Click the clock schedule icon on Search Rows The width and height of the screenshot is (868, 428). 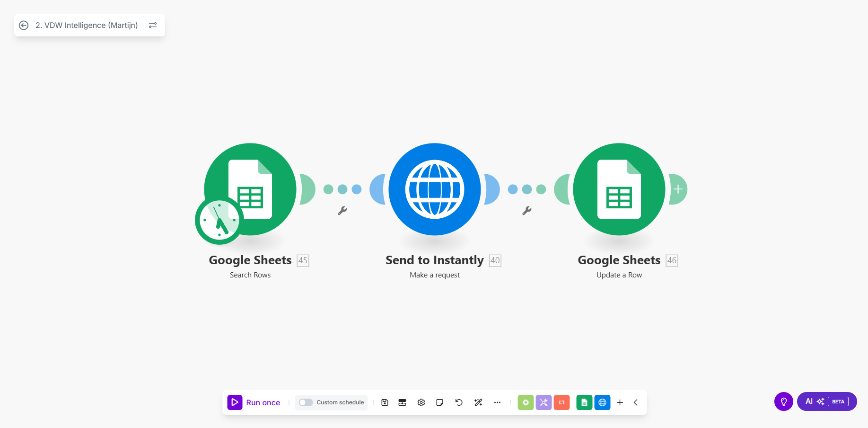point(219,220)
